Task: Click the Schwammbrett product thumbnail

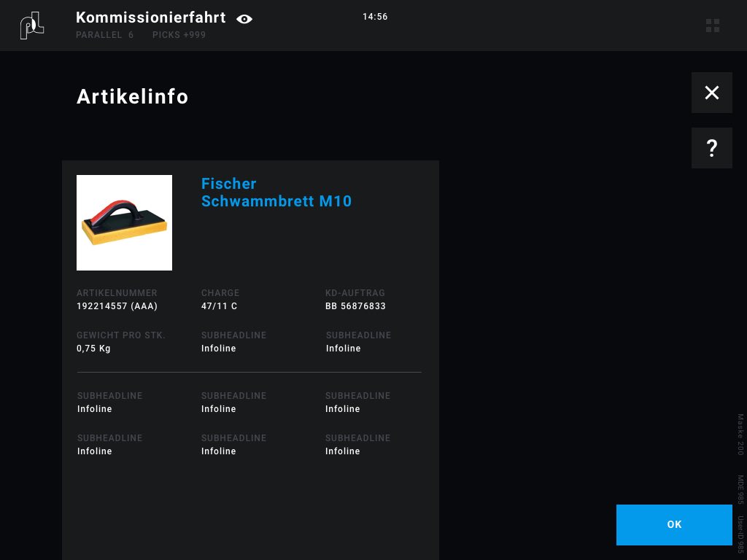Action: (124, 223)
